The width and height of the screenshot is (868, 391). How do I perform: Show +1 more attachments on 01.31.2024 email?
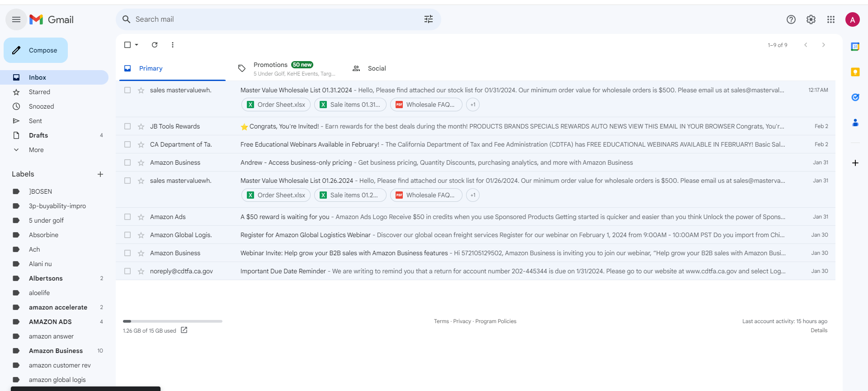tap(473, 105)
